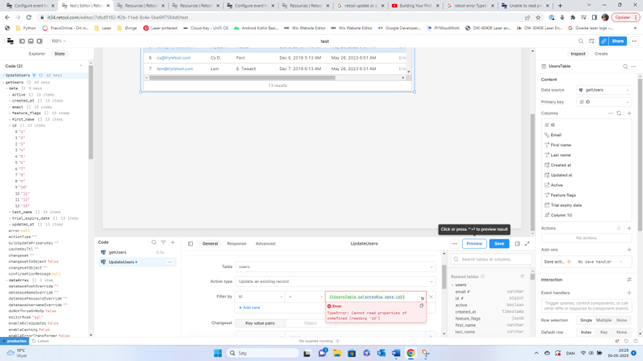Switch Changeset to Object mode

click(310, 323)
